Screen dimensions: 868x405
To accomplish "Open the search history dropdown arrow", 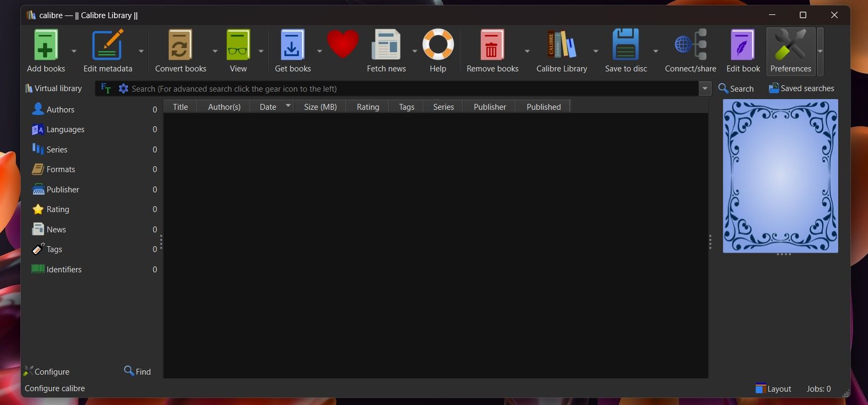I will tap(705, 88).
